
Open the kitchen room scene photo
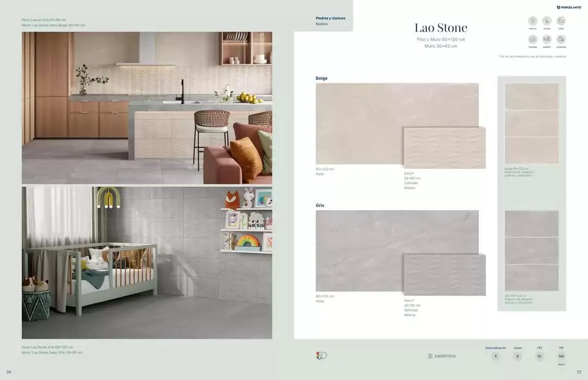147,107
